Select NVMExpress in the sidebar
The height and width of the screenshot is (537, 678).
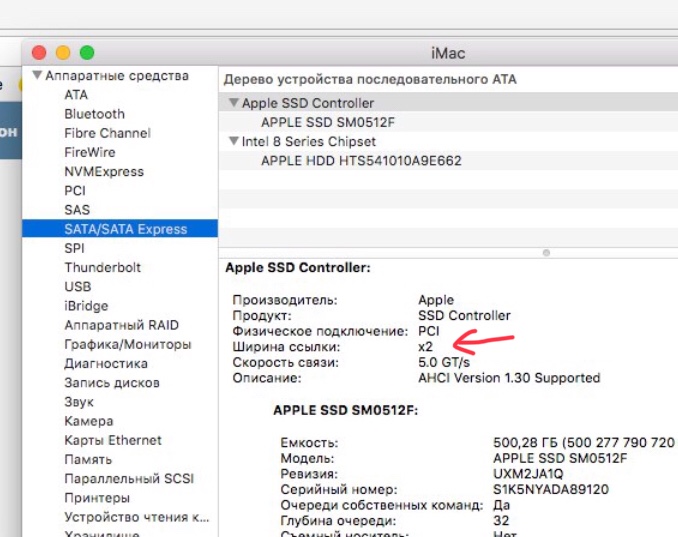coord(104,171)
